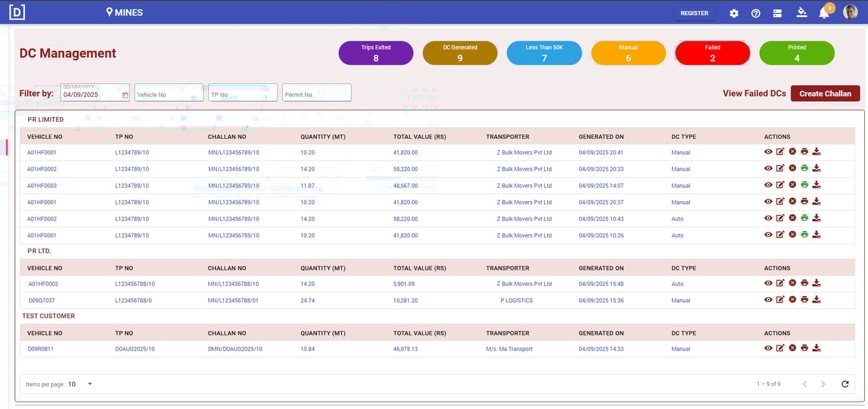
Task: View details of the TEST CUSTOMER challan
Action: click(x=768, y=348)
